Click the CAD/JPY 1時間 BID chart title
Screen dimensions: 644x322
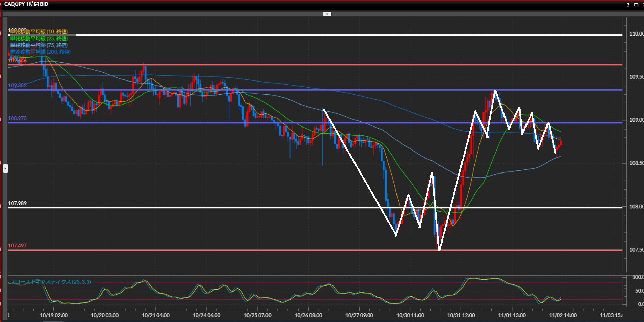(x=26, y=4)
